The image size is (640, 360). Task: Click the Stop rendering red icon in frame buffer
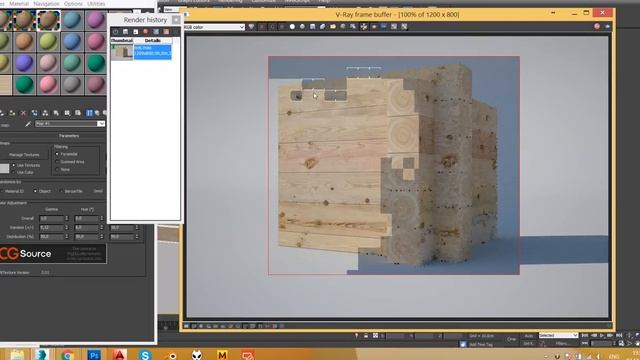(597, 27)
